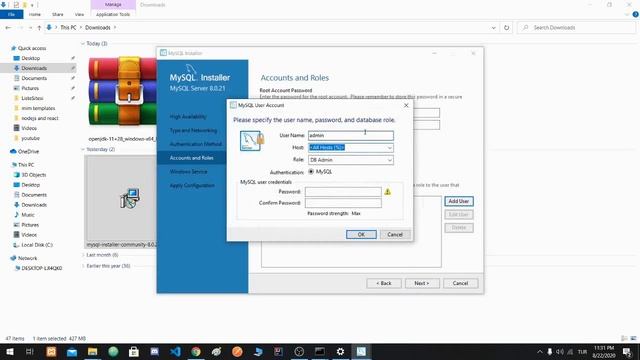Open Documents under Quick access

[x=34, y=78]
